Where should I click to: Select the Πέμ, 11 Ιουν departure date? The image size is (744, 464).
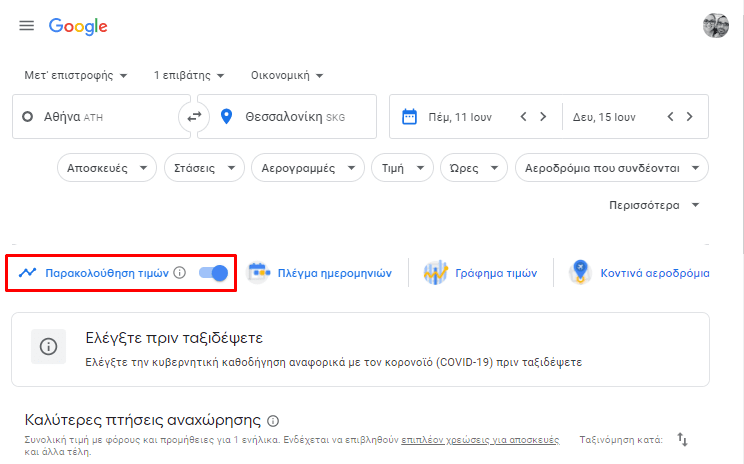(x=460, y=117)
